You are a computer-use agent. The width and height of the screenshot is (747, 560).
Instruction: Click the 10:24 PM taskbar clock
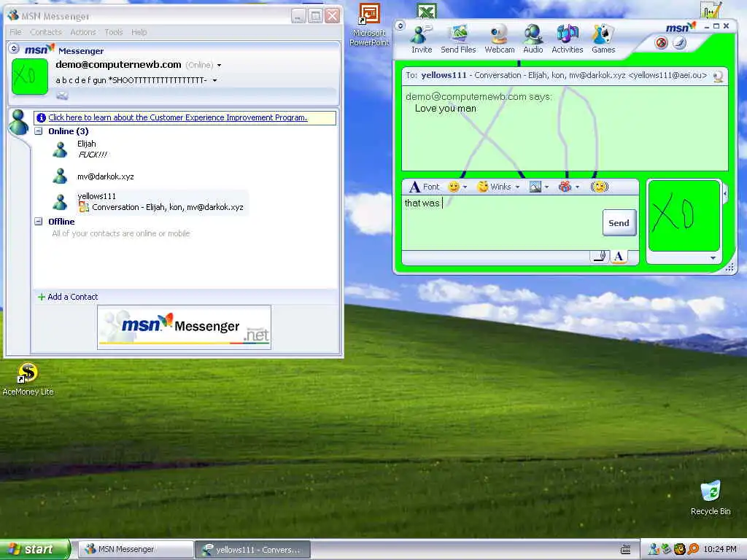coord(720,550)
